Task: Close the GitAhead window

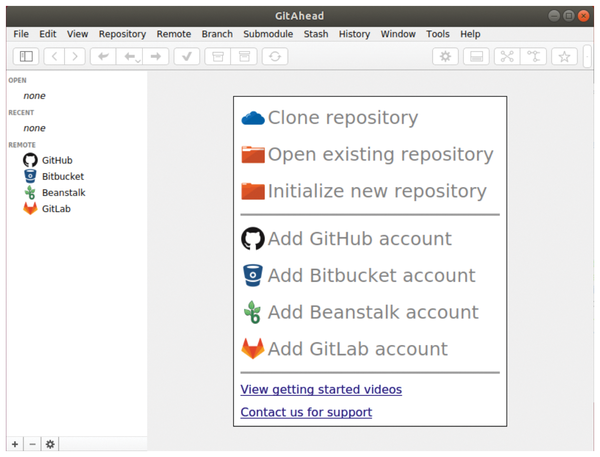Action: coord(583,16)
